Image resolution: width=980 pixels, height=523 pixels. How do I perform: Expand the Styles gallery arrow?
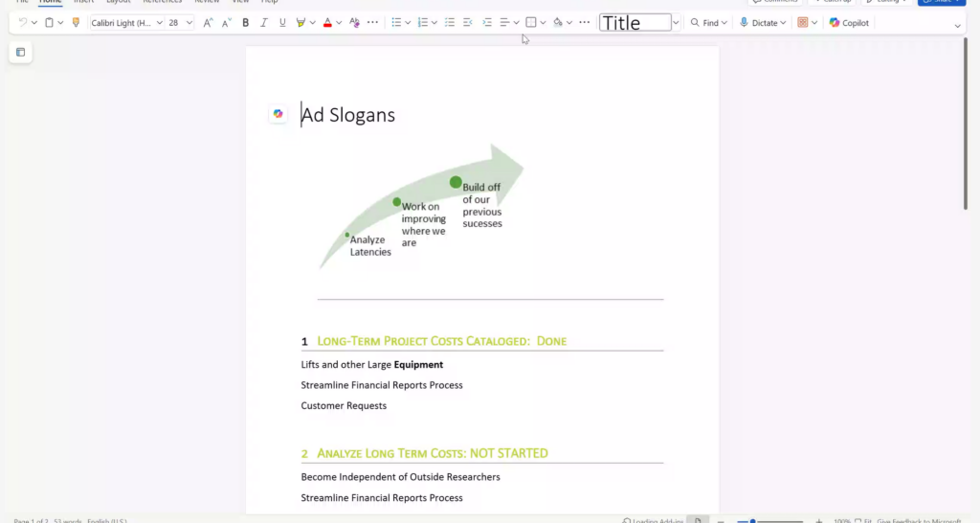point(676,23)
